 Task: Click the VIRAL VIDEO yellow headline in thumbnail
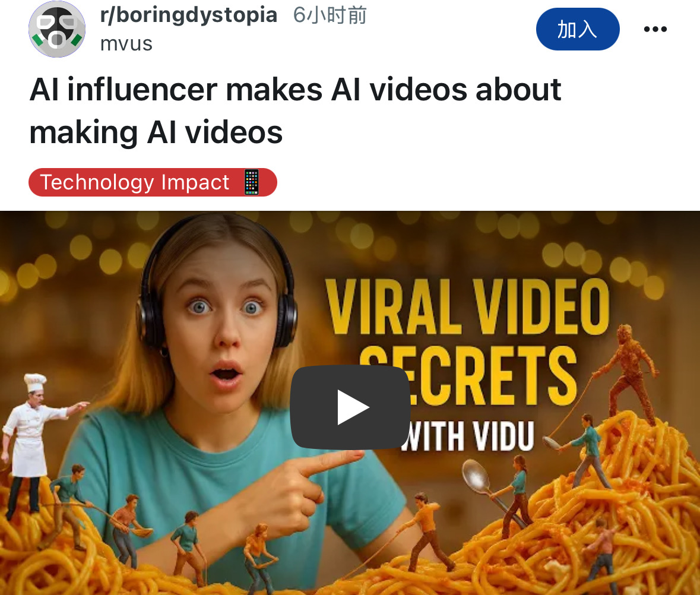point(467,306)
